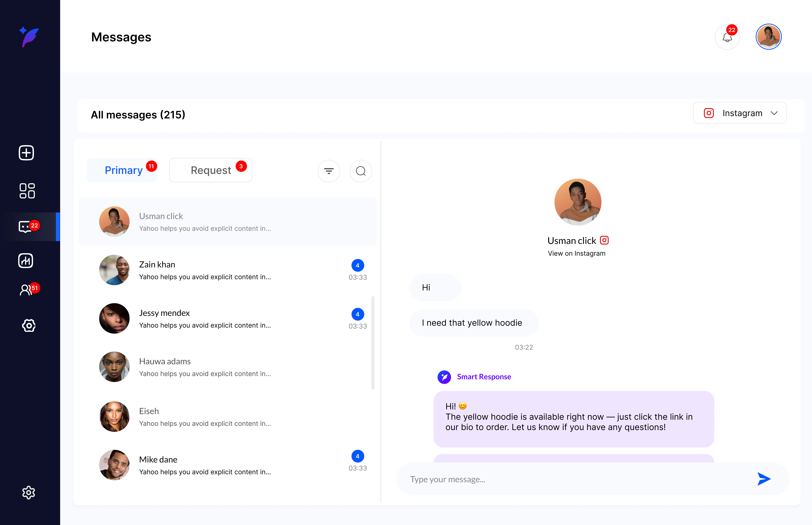This screenshot has width=812, height=525.
Task: Click Jessy mendex's profile photo
Action: click(x=114, y=318)
